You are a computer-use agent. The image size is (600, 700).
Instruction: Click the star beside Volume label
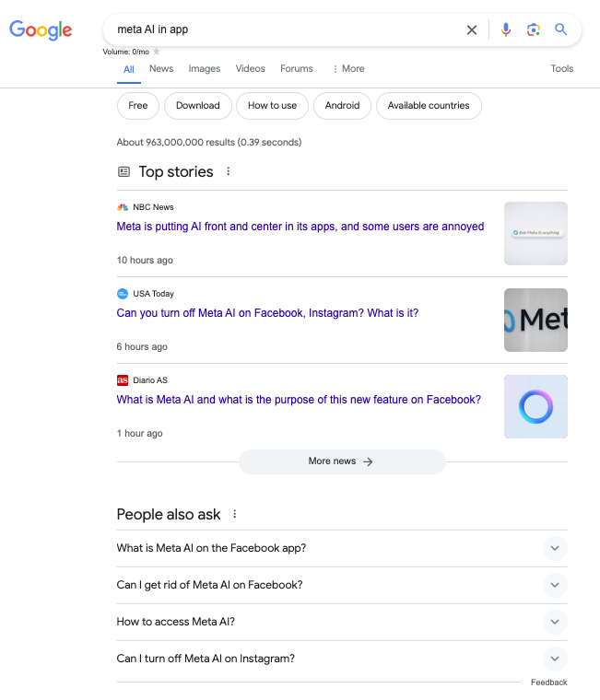(x=157, y=52)
